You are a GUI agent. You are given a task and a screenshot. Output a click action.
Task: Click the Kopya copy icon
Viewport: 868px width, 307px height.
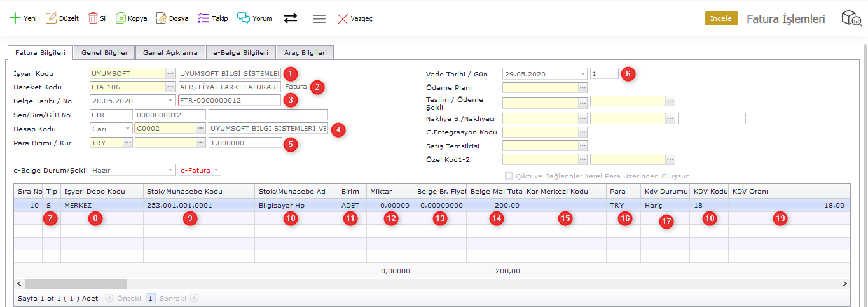tap(121, 18)
